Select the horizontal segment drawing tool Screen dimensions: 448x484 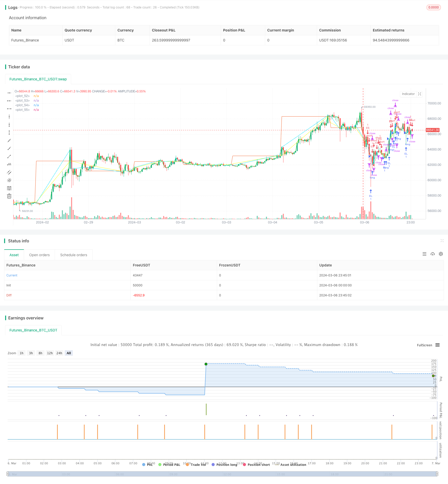9,109
